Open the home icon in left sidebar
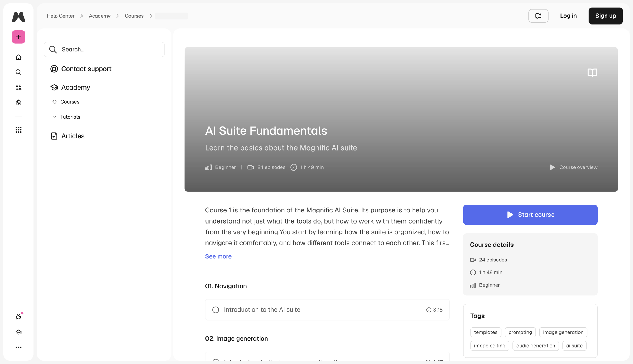Viewport: 633px width, 364px height. 18,57
